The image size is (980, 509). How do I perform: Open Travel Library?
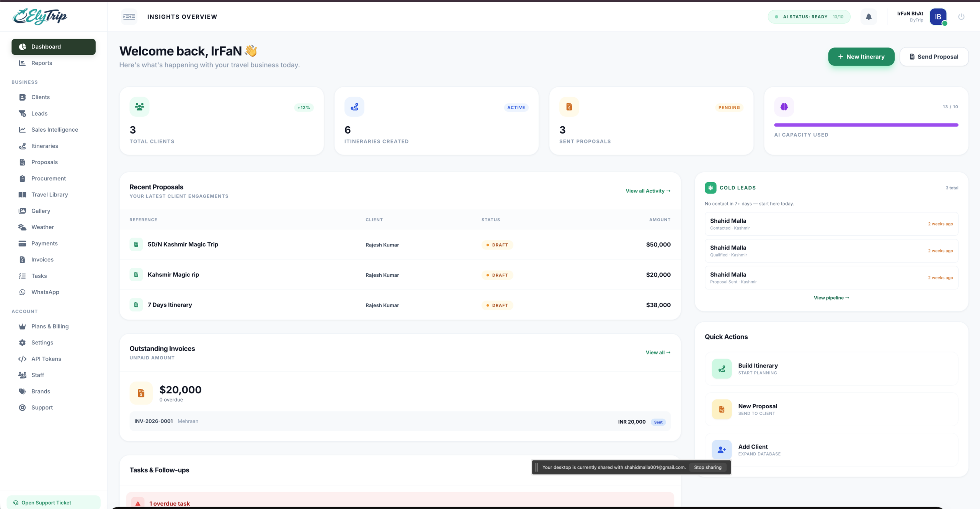pyautogui.click(x=54, y=195)
